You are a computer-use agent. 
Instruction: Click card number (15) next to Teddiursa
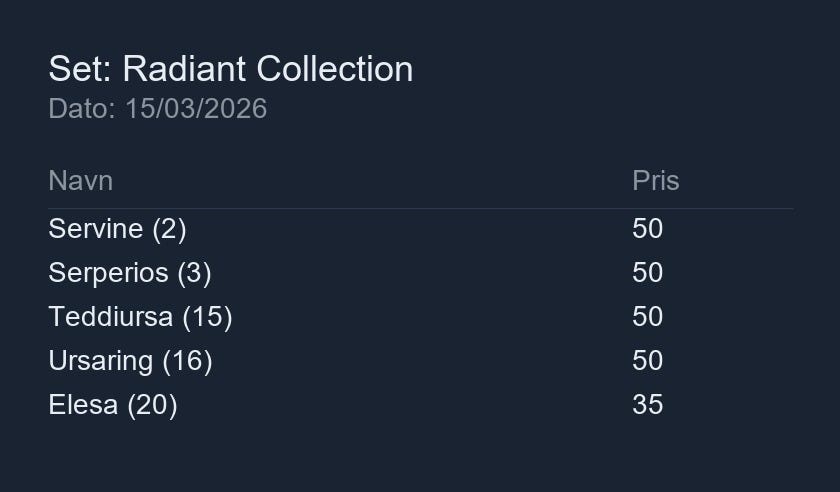(x=207, y=317)
